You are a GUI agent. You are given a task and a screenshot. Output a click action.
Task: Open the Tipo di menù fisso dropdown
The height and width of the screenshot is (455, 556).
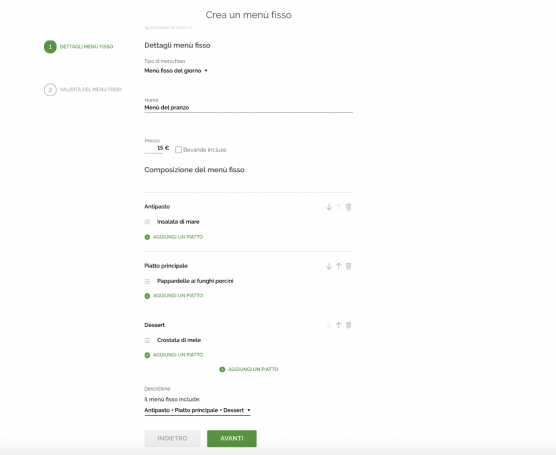point(176,71)
